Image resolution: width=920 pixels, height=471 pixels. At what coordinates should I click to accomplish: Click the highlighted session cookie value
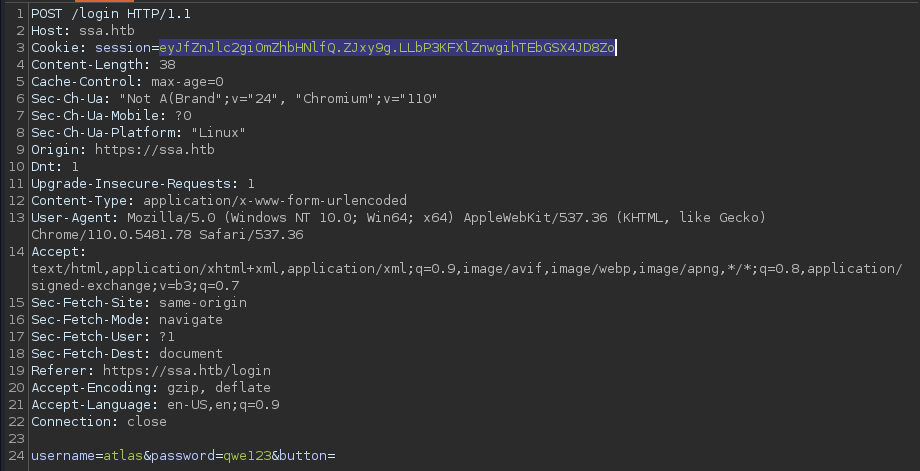pos(387,48)
